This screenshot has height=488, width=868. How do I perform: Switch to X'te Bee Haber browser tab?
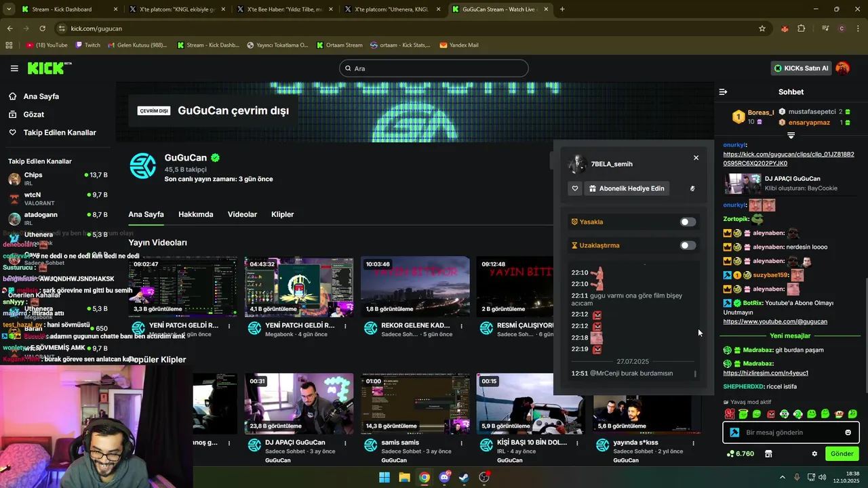pos(283,9)
